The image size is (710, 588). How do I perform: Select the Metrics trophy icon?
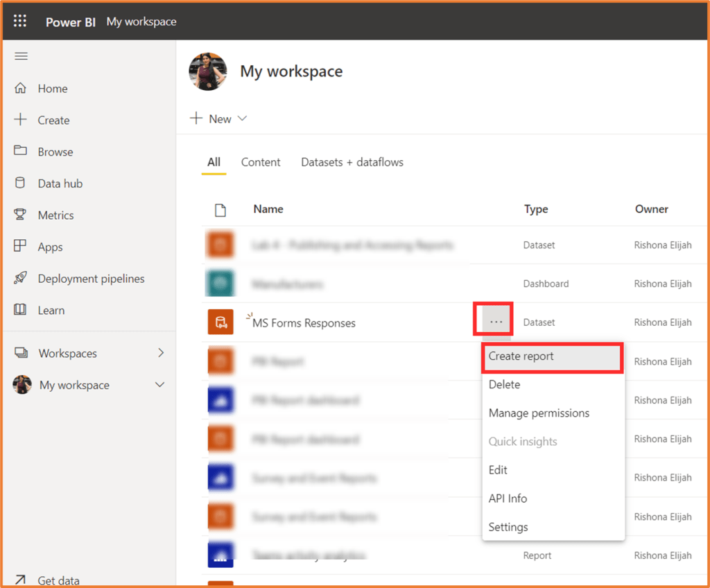tap(21, 215)
